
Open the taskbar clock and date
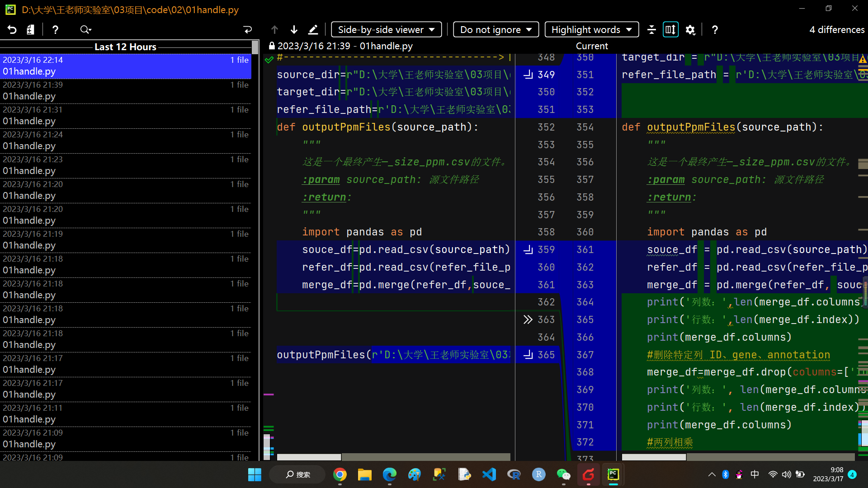pos(828,474)
